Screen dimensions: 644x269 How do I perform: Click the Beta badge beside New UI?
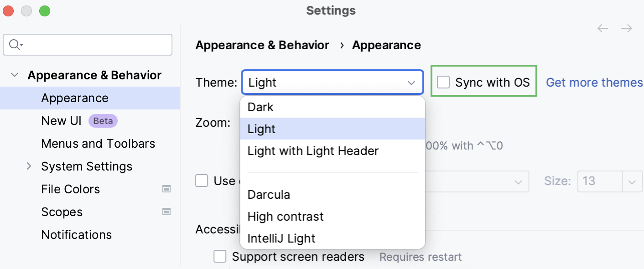[x=103, y=121]
